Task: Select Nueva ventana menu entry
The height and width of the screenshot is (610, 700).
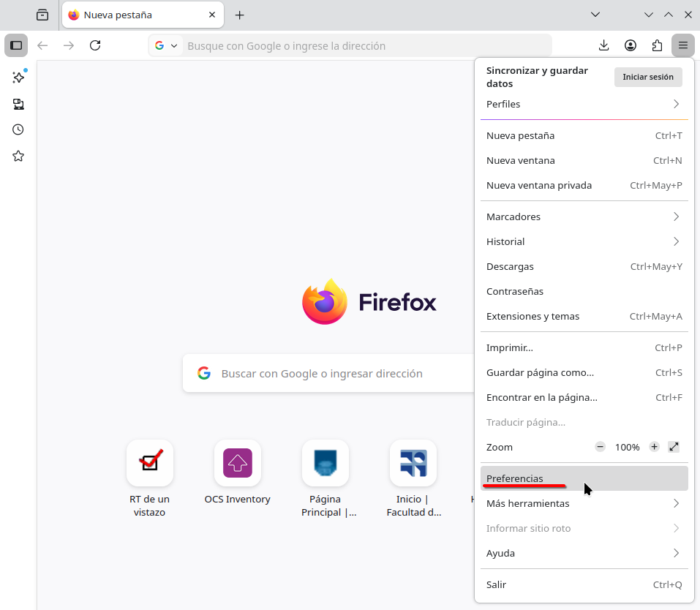Action: pyautogui.click(x=584, y=161)
